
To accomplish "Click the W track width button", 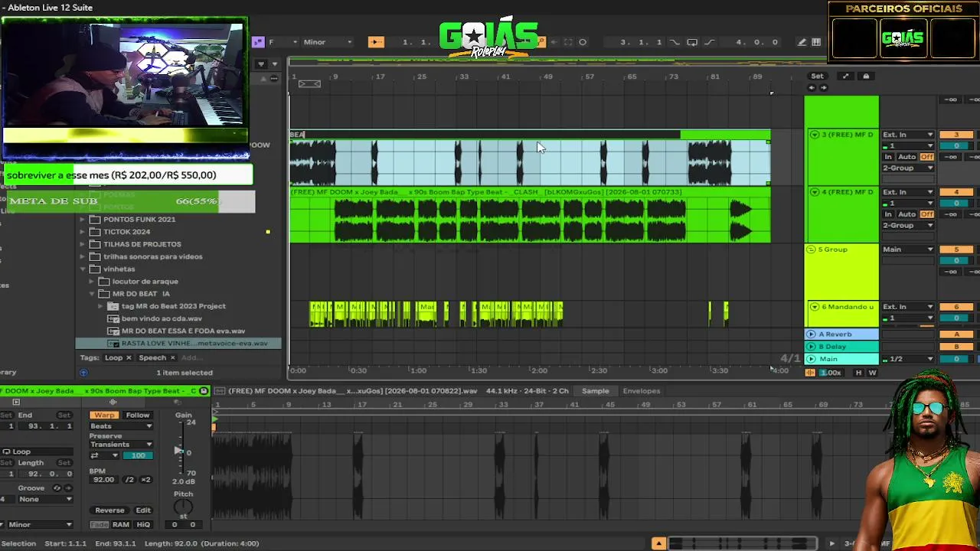I will coord(872,373).
